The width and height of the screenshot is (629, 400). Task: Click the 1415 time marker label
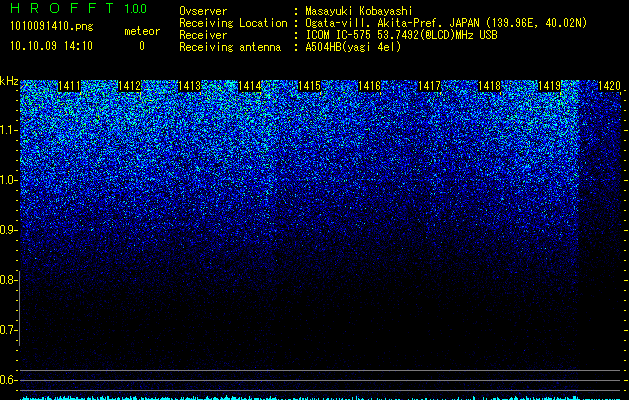pyautogui.click(x=310, y=86)
